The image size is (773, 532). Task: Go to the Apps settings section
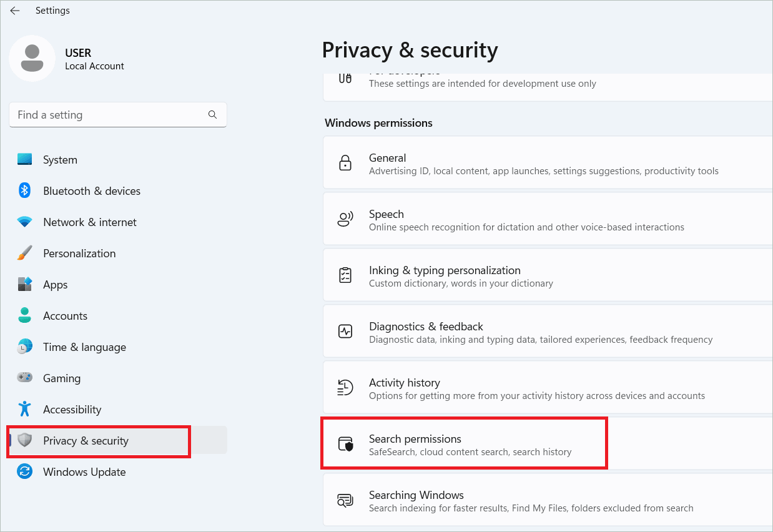(x=55, y=285)
